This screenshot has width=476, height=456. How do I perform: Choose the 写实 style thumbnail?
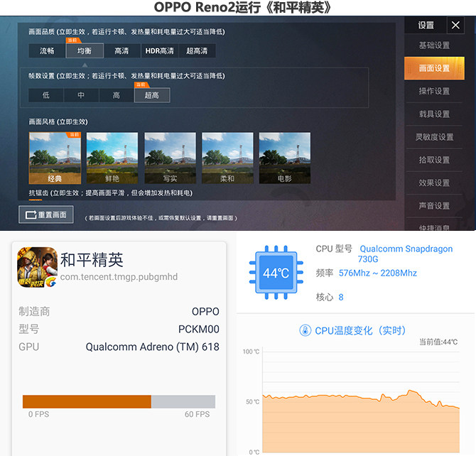(170, 158)
